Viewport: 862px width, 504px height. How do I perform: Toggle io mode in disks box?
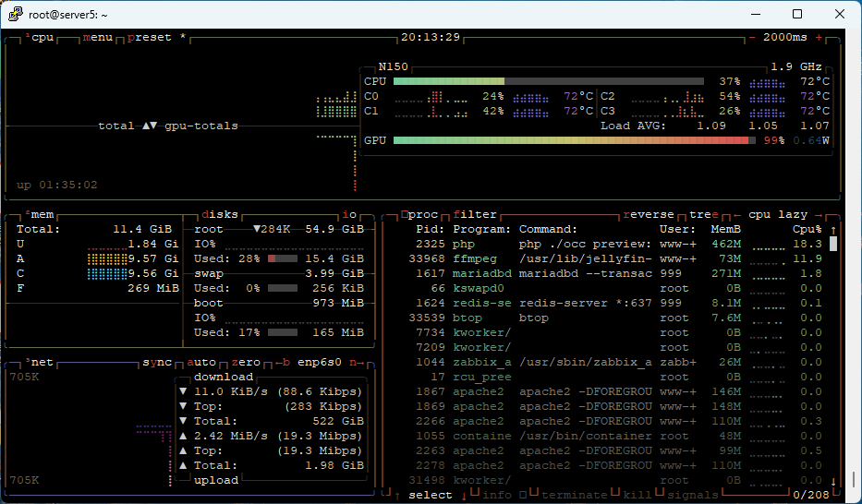click(349, 214)
